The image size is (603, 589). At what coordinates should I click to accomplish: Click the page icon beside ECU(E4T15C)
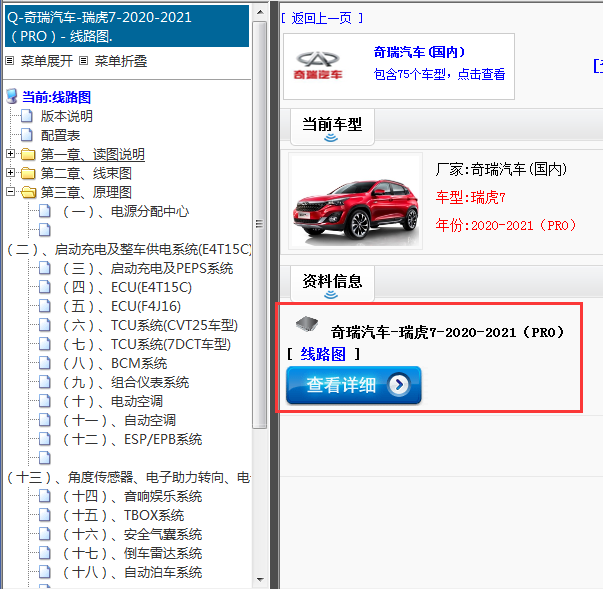pos(45,287)
